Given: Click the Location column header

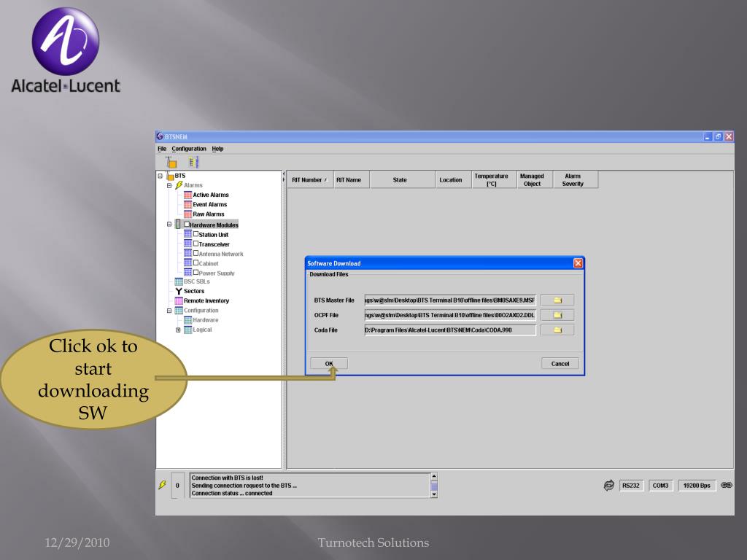Looking at the screenshot, I should (x=453, y=179).
